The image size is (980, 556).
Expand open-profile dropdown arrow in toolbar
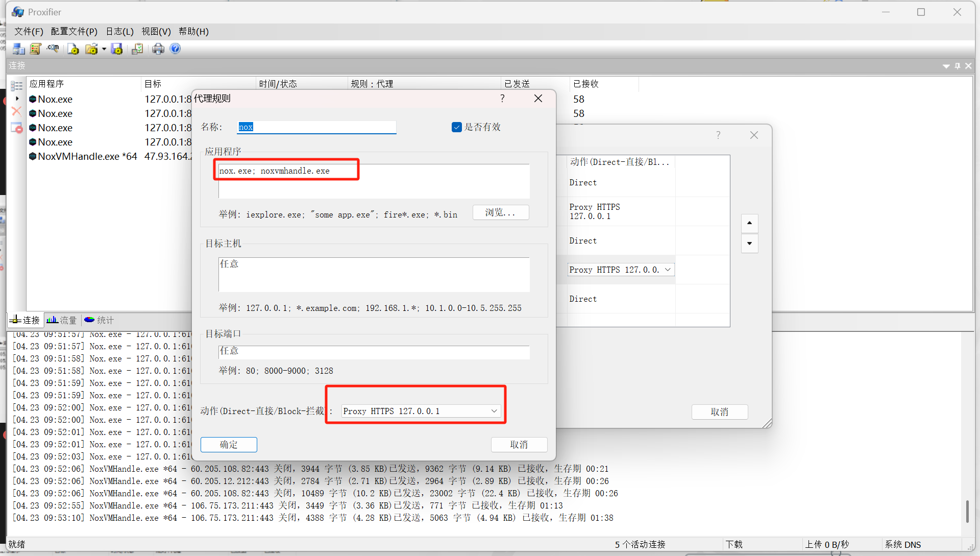104,49
